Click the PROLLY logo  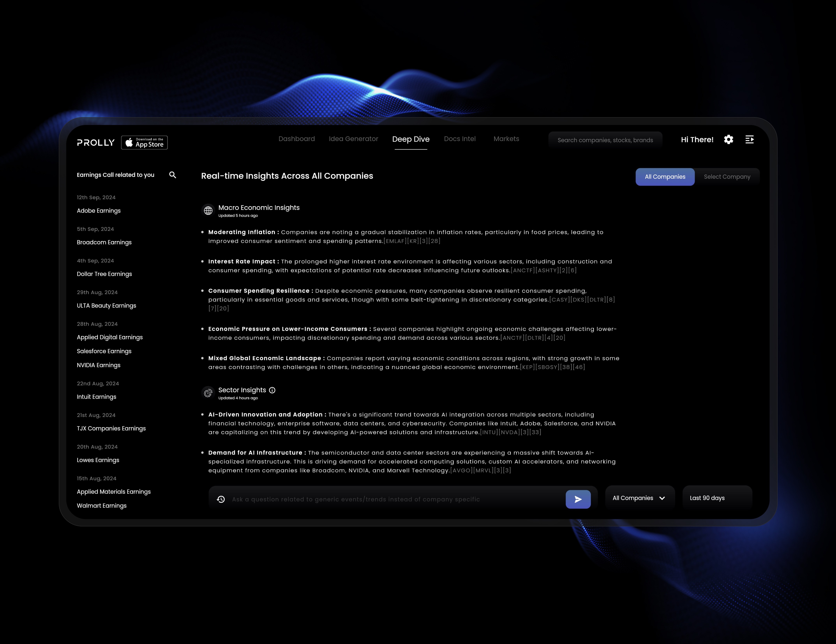coord(96,143)
